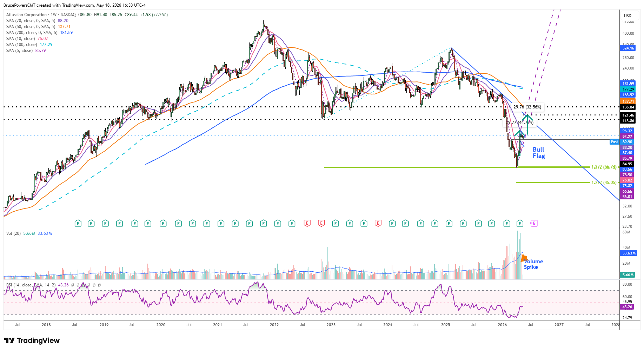Click the last green earnings E marker
The image size is (644, 351).
pos(520,223)
